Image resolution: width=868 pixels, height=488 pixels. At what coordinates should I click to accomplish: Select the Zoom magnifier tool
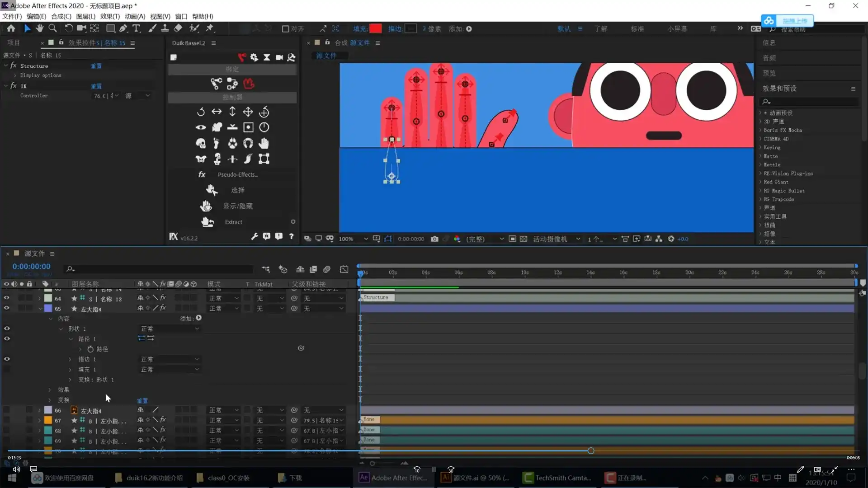pos(52,28)
